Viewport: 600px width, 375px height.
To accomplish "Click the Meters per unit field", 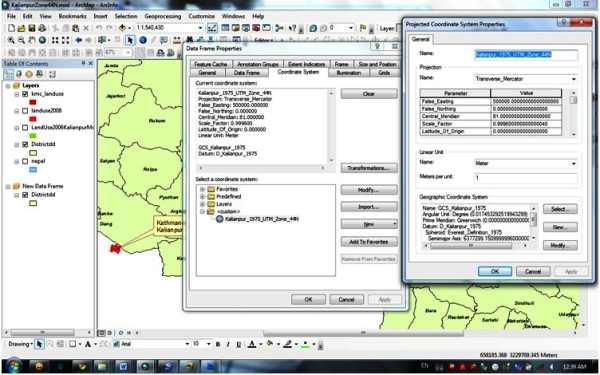I will (525, 178).
